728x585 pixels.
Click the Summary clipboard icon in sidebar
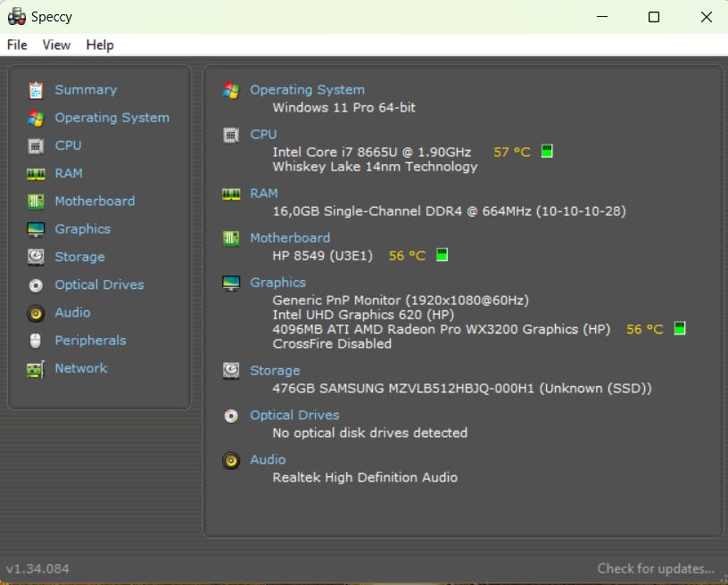point(36,90)
